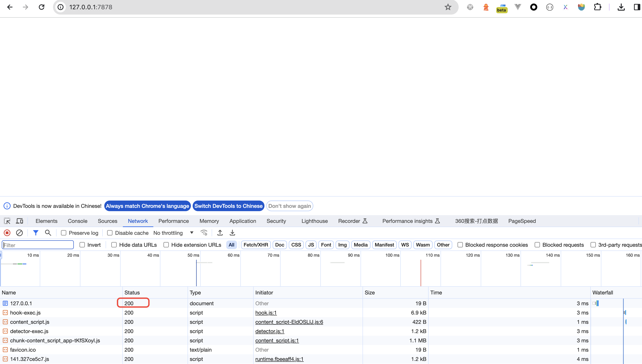Import HAR file with upload icon
642x364 pixels.
click(x=220, y=233)
